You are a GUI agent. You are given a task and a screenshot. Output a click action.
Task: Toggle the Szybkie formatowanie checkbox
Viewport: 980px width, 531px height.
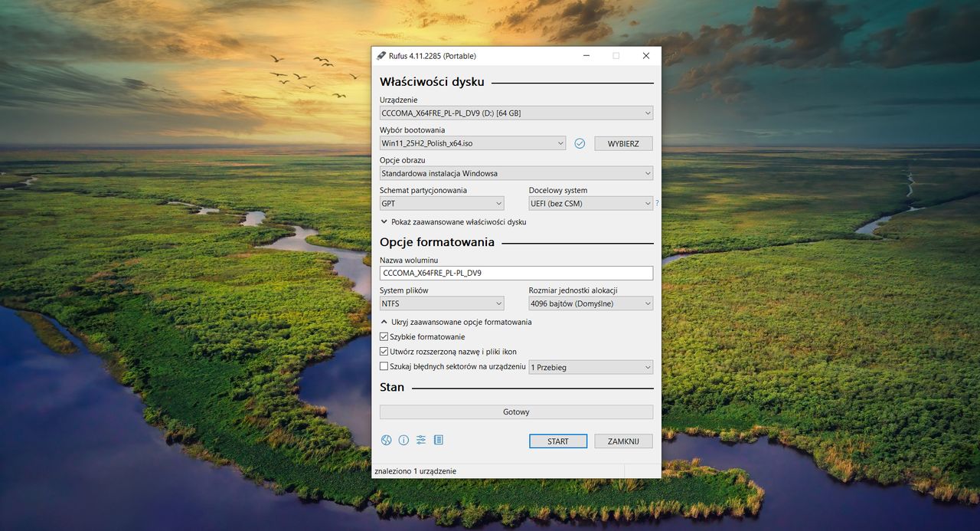pyautogui.click(x=384, y=336)
